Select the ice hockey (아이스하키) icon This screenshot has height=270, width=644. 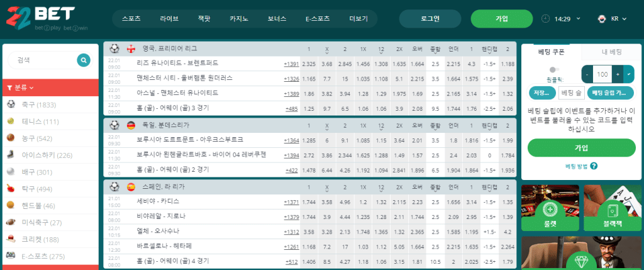[x=11, y=155]
